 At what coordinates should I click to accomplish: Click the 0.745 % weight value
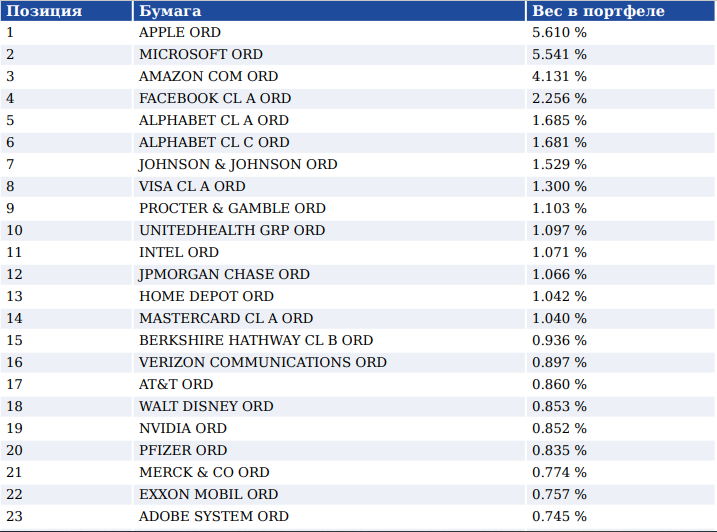pos(559,516)
